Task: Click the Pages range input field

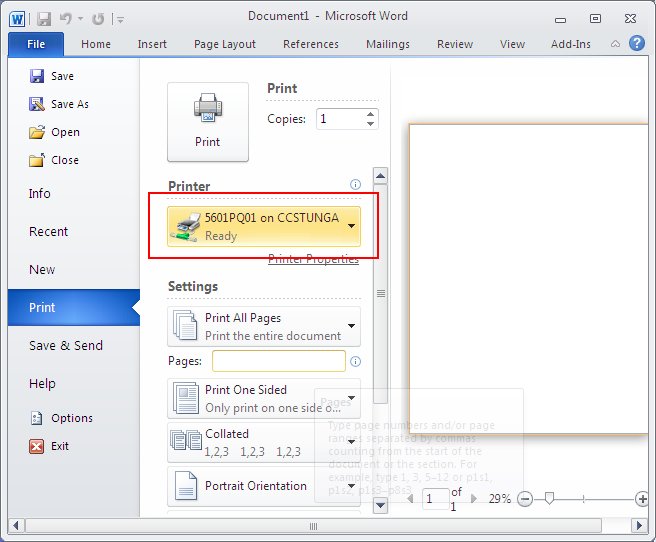Action: 278,361
